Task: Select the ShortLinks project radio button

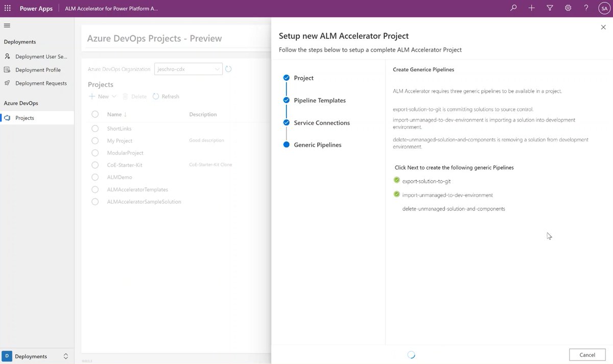Action: click(x=95, y=128)
